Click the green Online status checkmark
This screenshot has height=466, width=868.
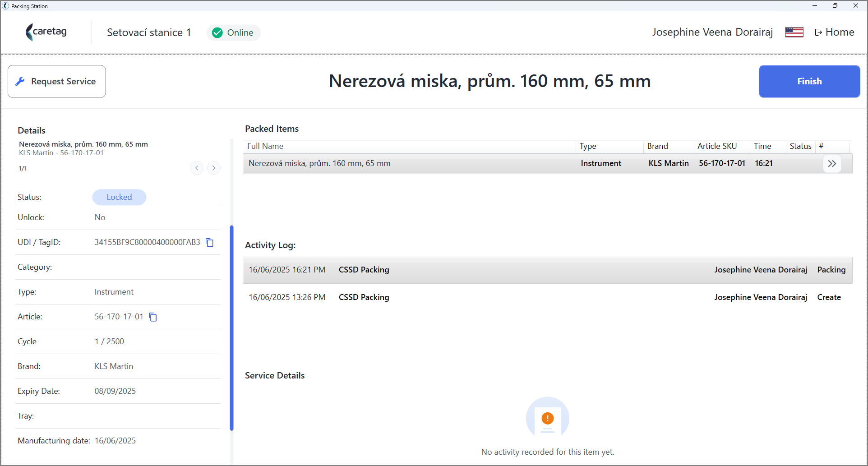click(x=217, y=33)
